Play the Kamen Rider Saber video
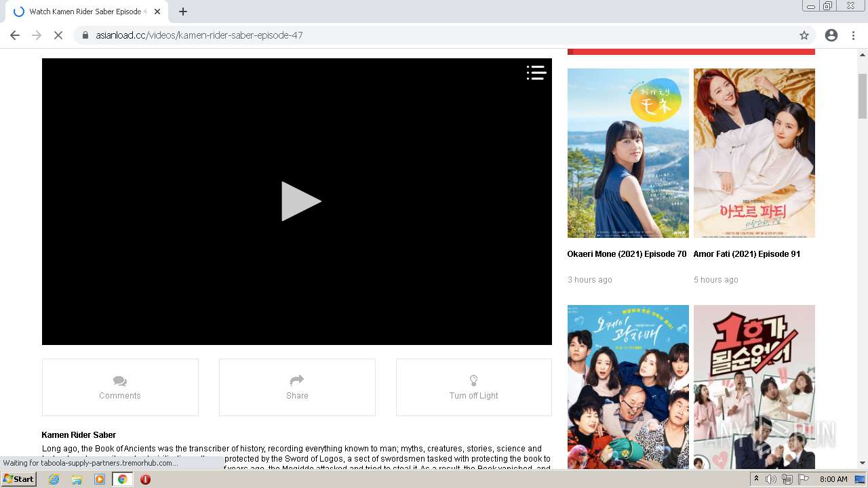Viewport: 868px width, 488px height. (x=301, y=201)
